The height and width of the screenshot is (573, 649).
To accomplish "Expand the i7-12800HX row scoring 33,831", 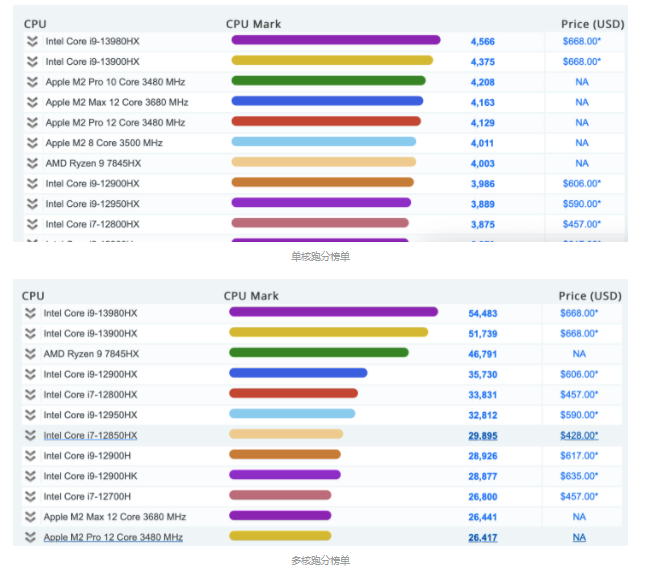I will (x=30, y=395).
